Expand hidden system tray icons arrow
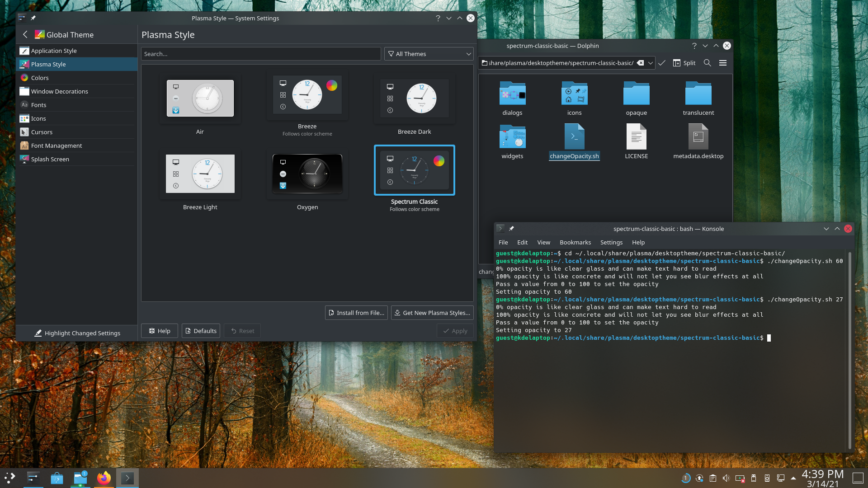The image size is (868, 488). coord(793,478)
